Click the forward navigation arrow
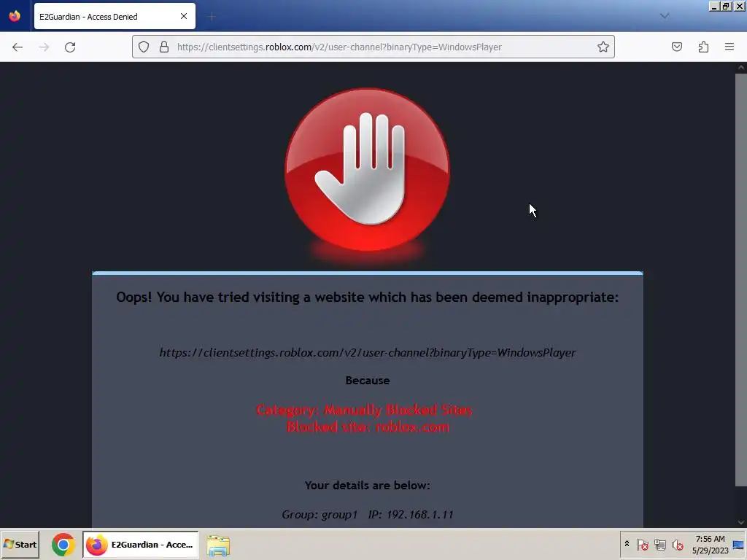This screenshot has height=560, width=747. tap(44, 47)
